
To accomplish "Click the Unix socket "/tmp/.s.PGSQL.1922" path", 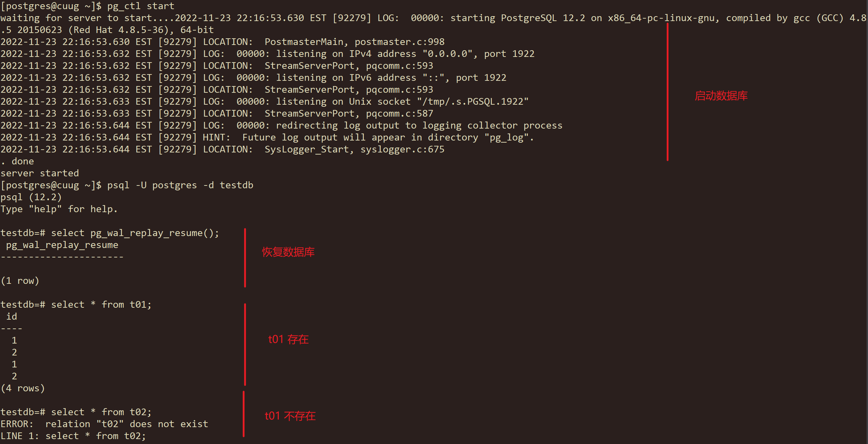I will (472, 102).
